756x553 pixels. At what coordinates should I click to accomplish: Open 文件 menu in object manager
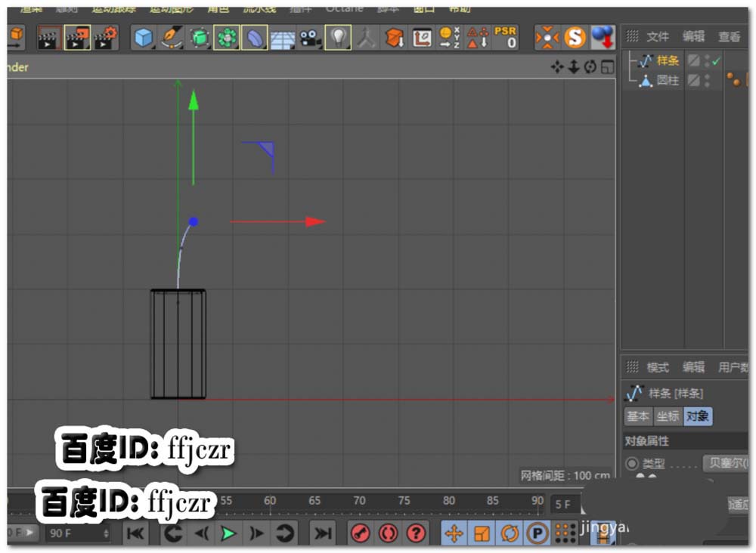tap(658, 36)
